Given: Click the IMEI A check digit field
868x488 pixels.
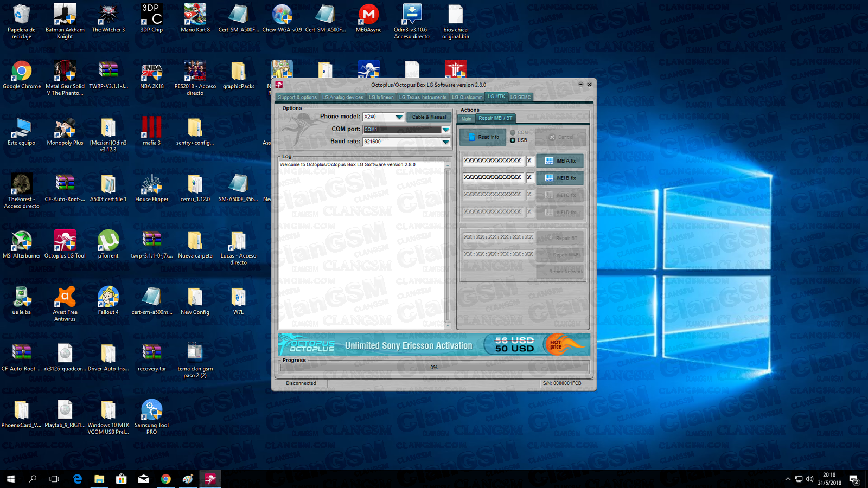Looking at the screenshot, I should 529,160.
